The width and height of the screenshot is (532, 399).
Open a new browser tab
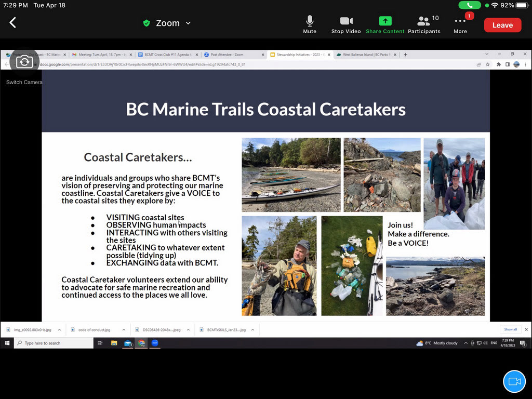point(405,55)
